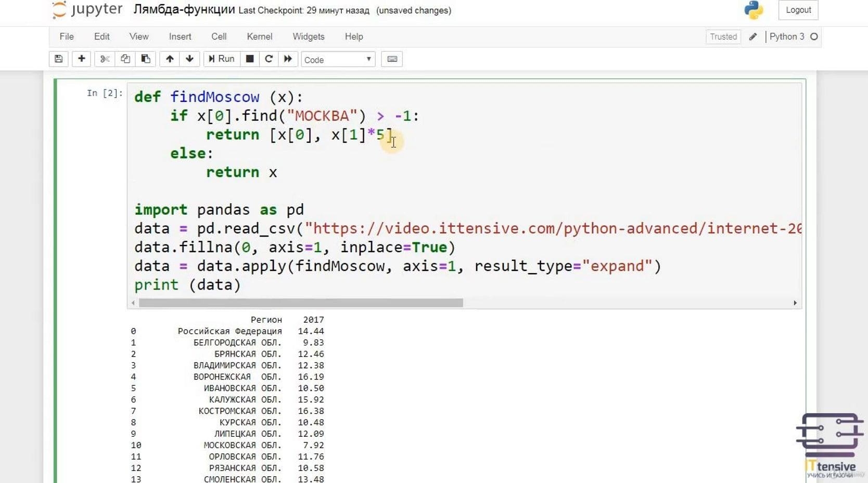Open the View menu
The height and width of the screenshot is (483, 868).
(139, 36)
